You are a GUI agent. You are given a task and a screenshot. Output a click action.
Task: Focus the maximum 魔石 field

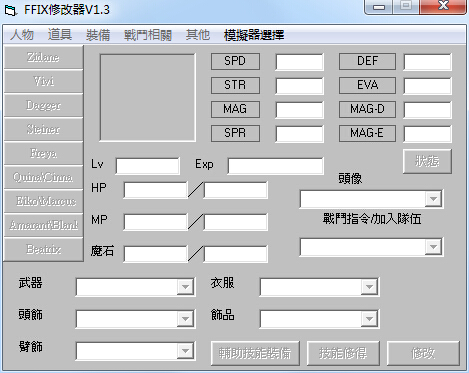(235, 254)
